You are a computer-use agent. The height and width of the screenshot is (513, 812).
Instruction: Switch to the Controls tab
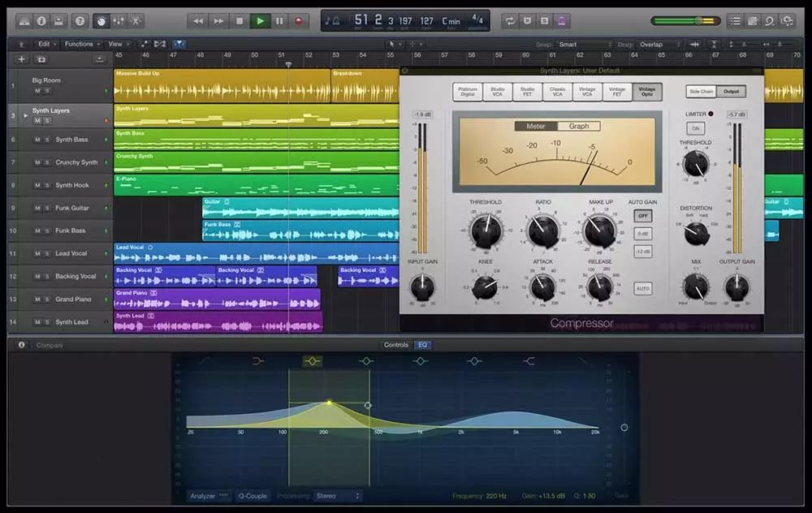click(395, 345)
